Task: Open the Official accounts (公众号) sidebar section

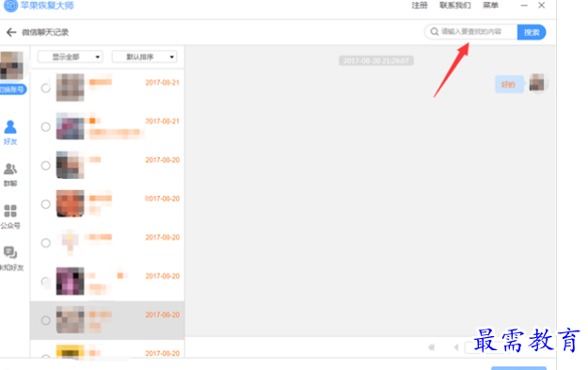Action: (10, 217)
